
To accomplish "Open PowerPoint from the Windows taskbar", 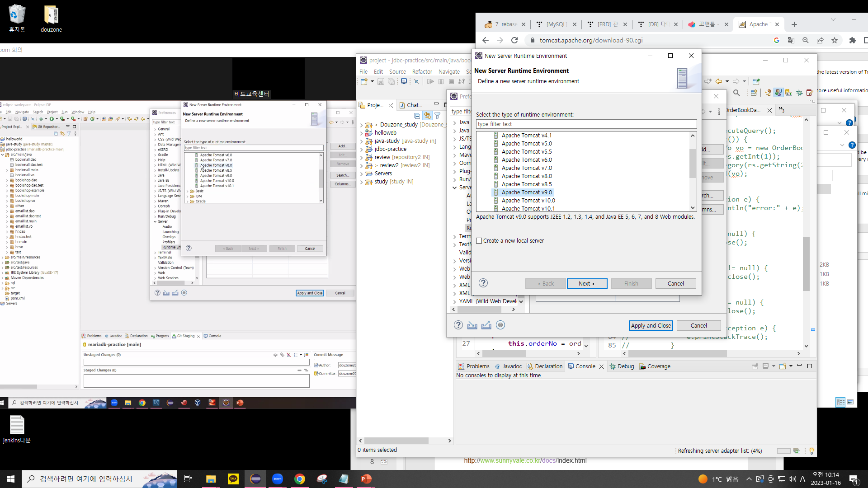I will [366, 479].
